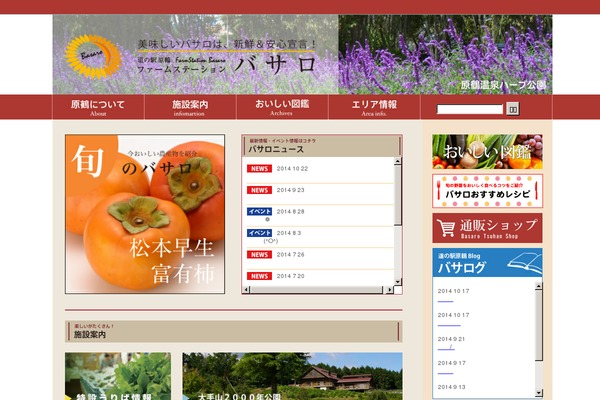Open the おいしい図鑑 Archives menu
The image size is (600, 400).
pos(282,107)
